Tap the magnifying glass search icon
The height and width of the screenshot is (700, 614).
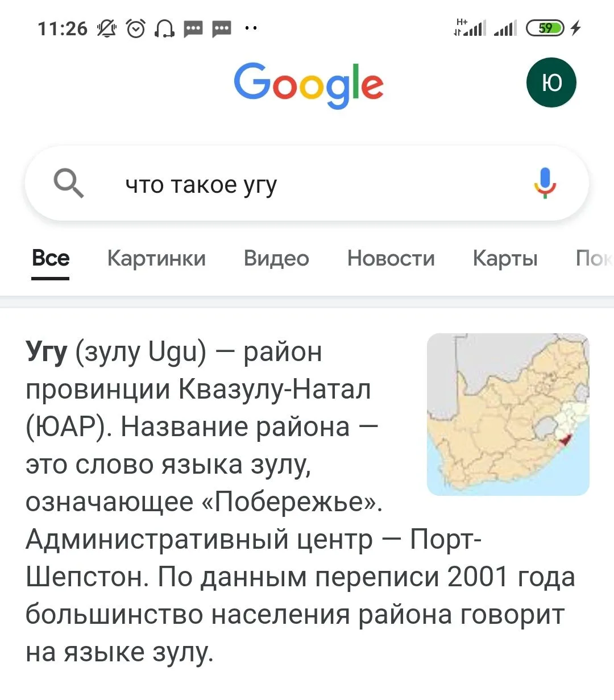point(69,184)
